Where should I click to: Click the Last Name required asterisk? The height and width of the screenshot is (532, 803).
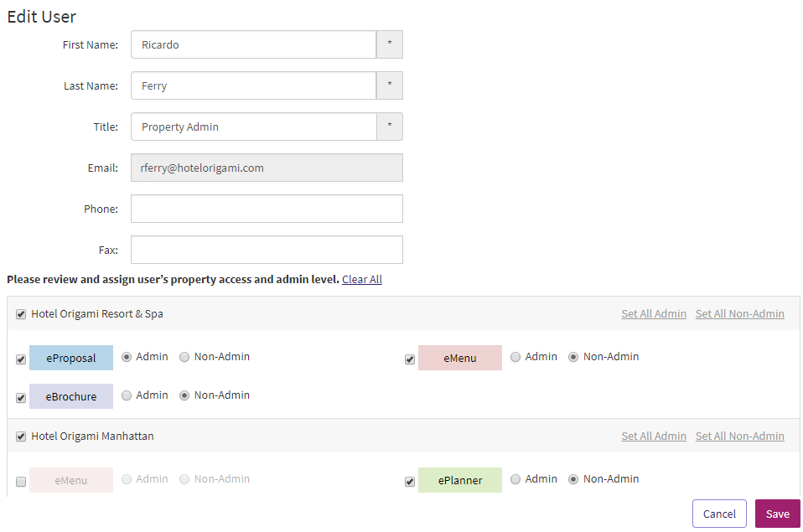coord(390,85)
